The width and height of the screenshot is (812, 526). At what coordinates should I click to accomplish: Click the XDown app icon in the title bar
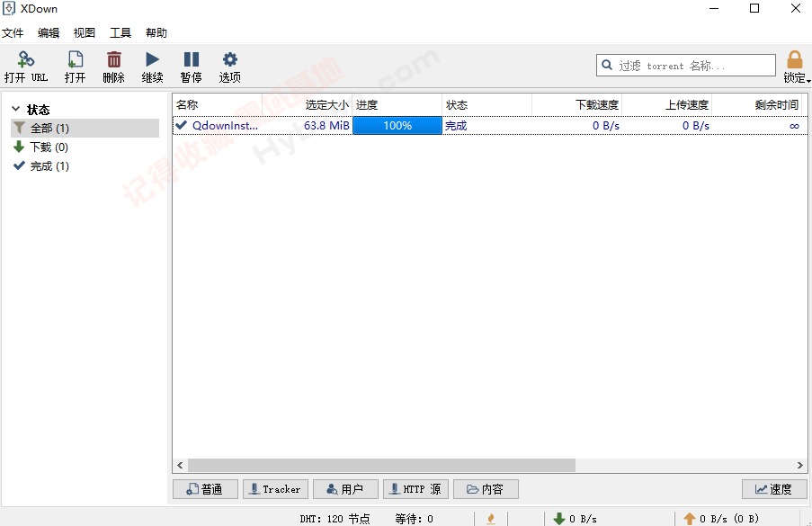9,9
